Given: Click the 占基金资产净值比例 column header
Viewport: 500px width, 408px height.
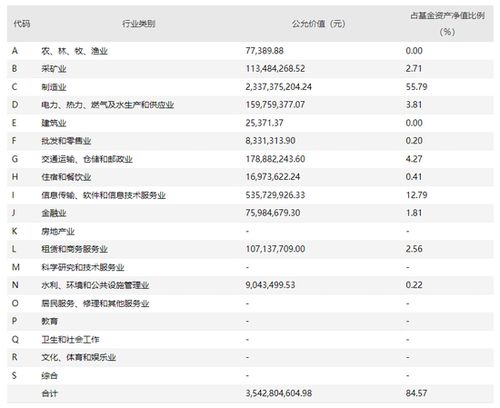Looking at the screenshot, I should click(447, 15).
